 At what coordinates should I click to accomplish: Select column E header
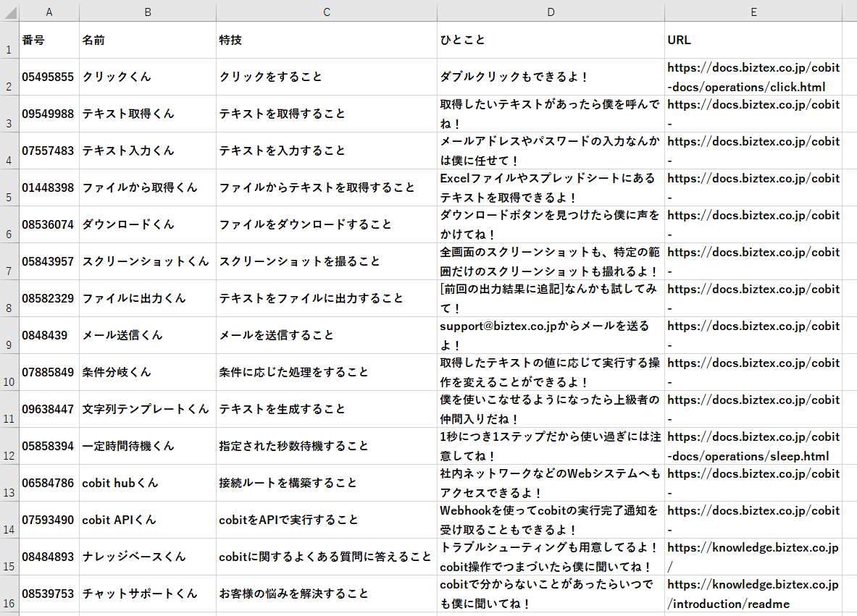pyautogui.click(x=753, y=12)
